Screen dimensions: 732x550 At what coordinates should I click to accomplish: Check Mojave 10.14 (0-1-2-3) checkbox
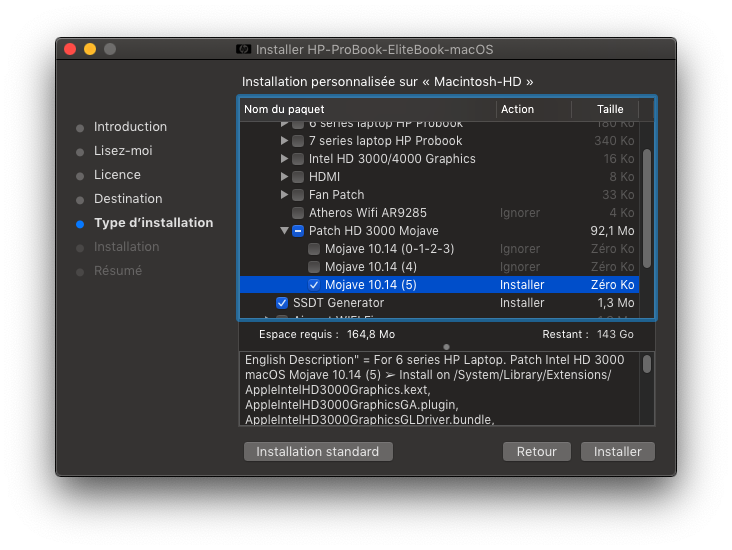coord(314,249)
